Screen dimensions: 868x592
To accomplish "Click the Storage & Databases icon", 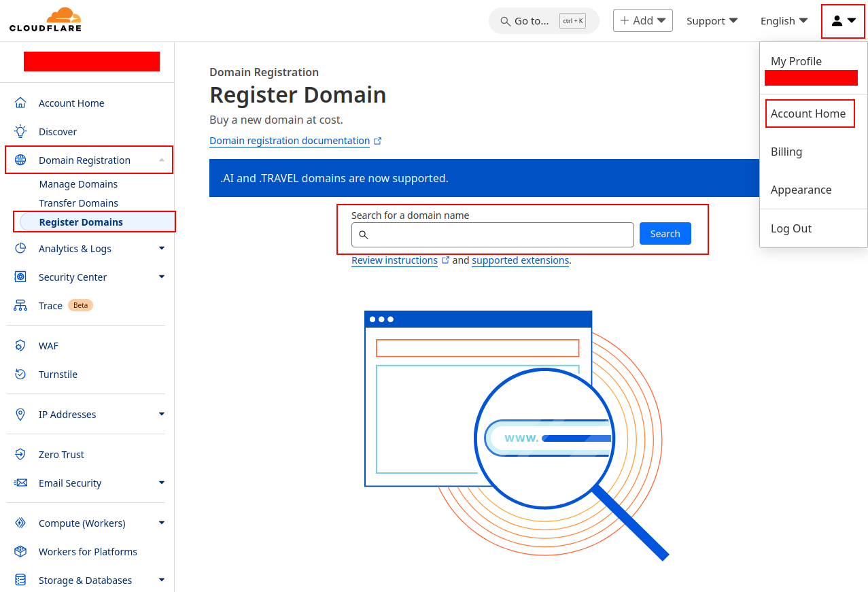I will click(x=20, y=580).
